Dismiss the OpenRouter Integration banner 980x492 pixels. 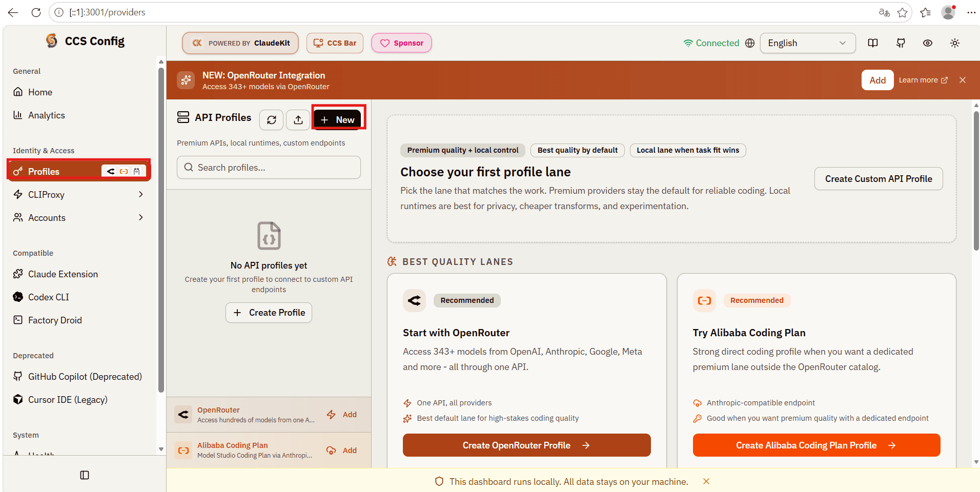(963, 80)
